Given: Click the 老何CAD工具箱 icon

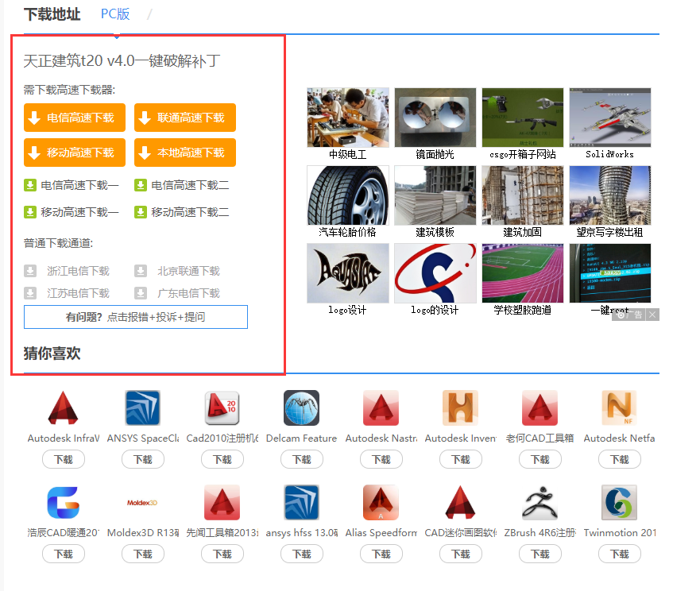Looking at the screenshot, I should [540, 408].
